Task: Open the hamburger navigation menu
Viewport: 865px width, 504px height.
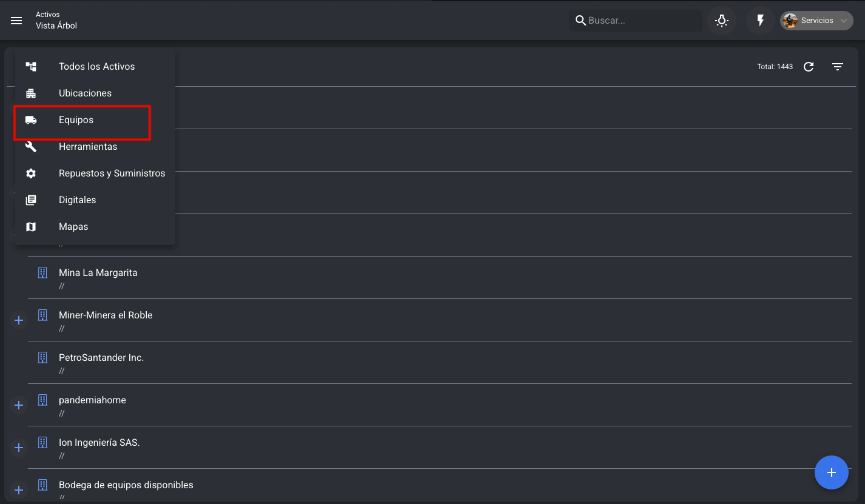Action: (x=16, y=21)
